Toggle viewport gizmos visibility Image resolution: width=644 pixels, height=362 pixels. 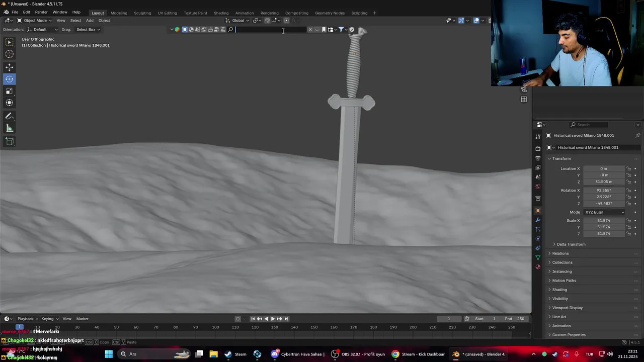[461, 21]
